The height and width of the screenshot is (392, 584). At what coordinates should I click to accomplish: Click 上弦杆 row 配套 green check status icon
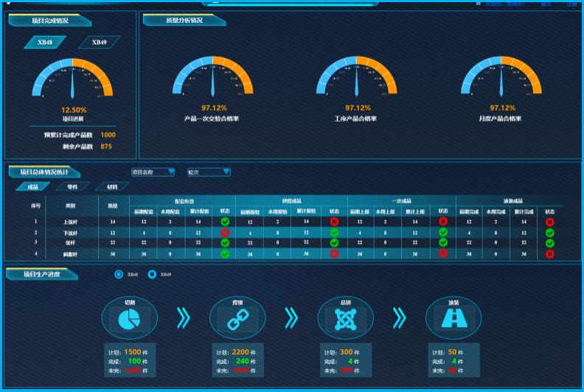click(225, 222)
